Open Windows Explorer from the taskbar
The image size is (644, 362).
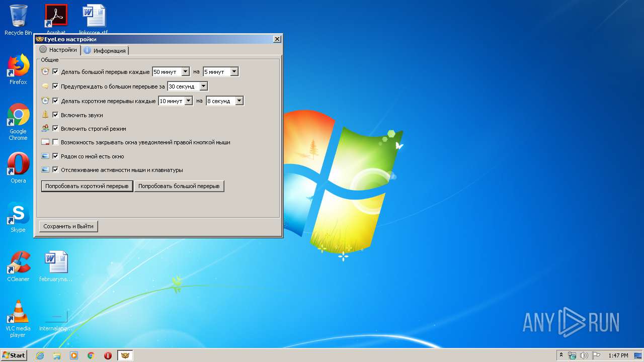57,355
